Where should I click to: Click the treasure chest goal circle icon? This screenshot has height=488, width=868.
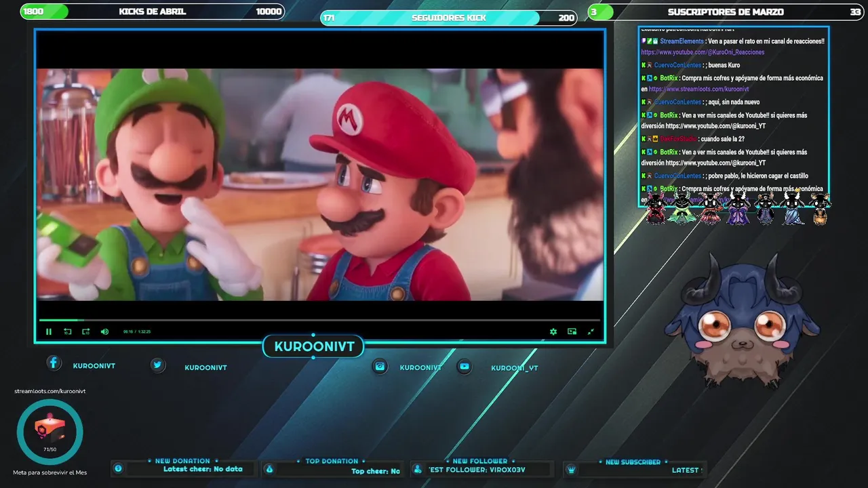50,432
